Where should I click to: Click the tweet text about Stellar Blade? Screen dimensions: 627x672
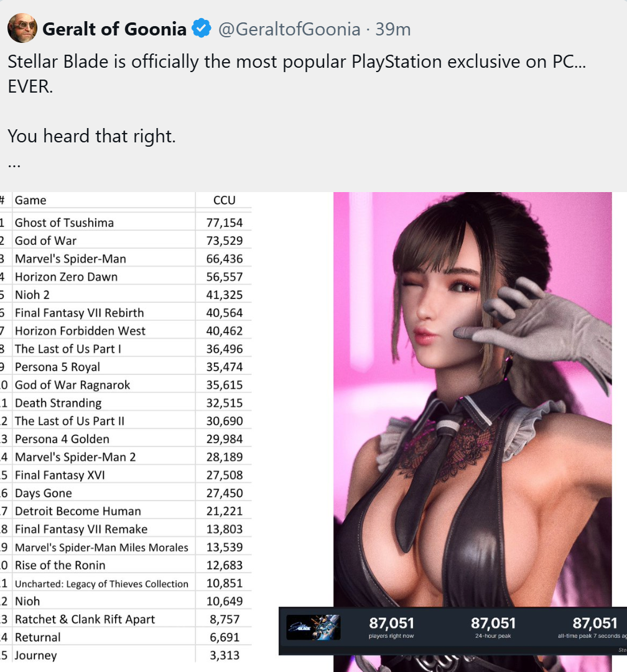tap(296, 74)
